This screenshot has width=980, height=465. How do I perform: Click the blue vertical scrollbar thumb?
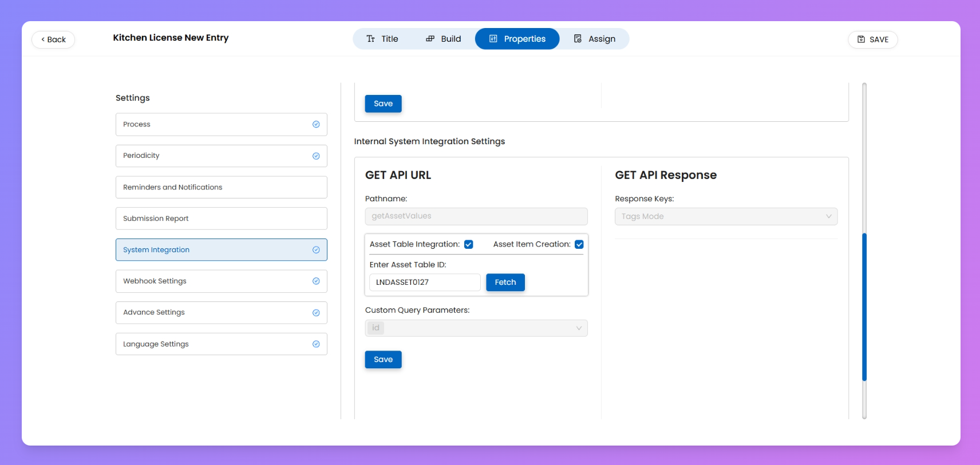click(x=864, y=307)
